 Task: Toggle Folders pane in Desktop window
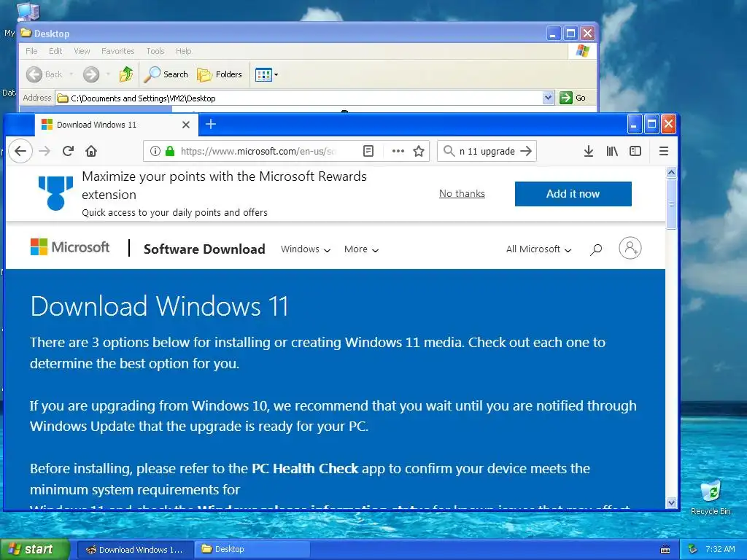tap(220, 74)
